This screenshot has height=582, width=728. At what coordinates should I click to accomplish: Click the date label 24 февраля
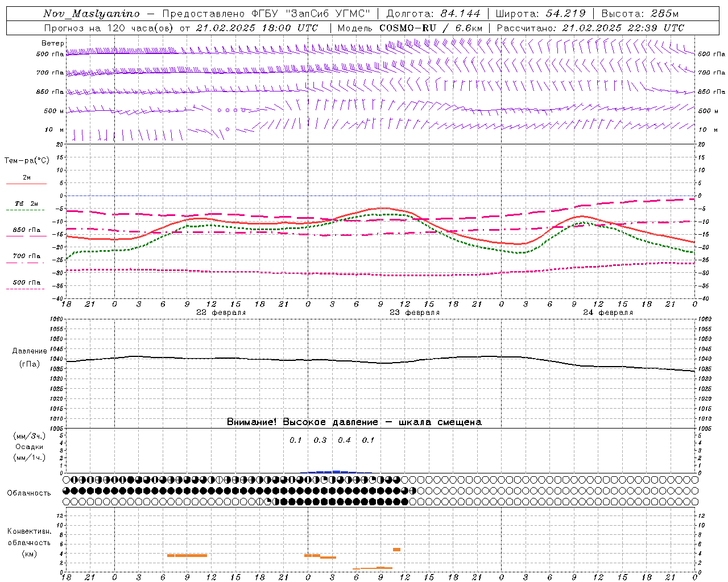[608, 313]
